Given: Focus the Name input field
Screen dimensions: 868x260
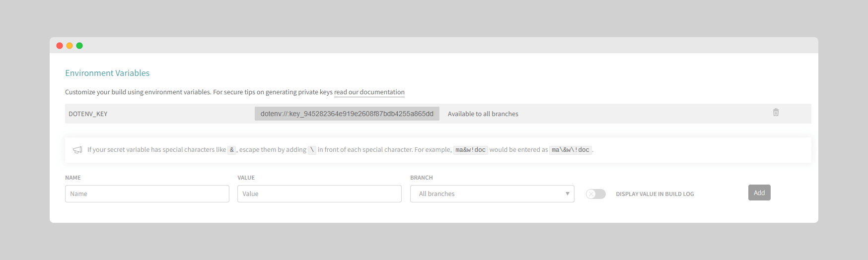Looking at the screenshot, I should (147, 194).
